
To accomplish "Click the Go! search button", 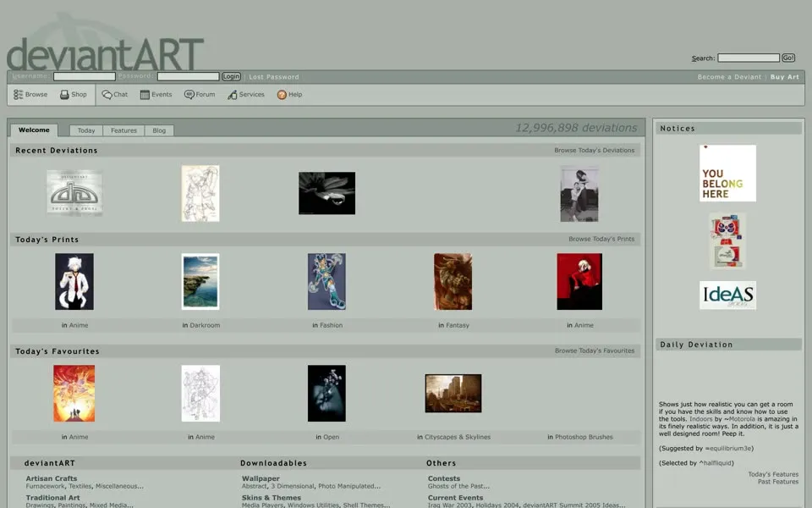I will click(788, 58).
